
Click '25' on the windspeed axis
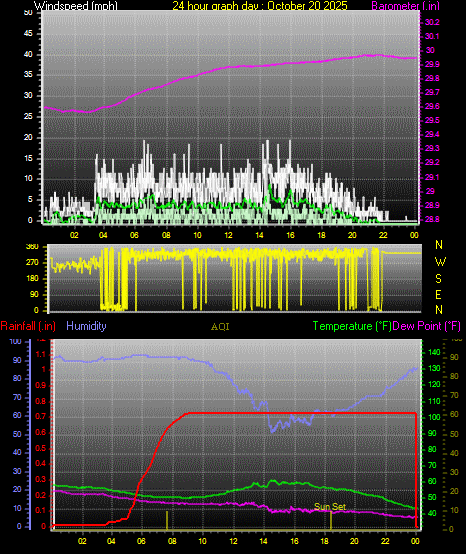coord(28,116)
